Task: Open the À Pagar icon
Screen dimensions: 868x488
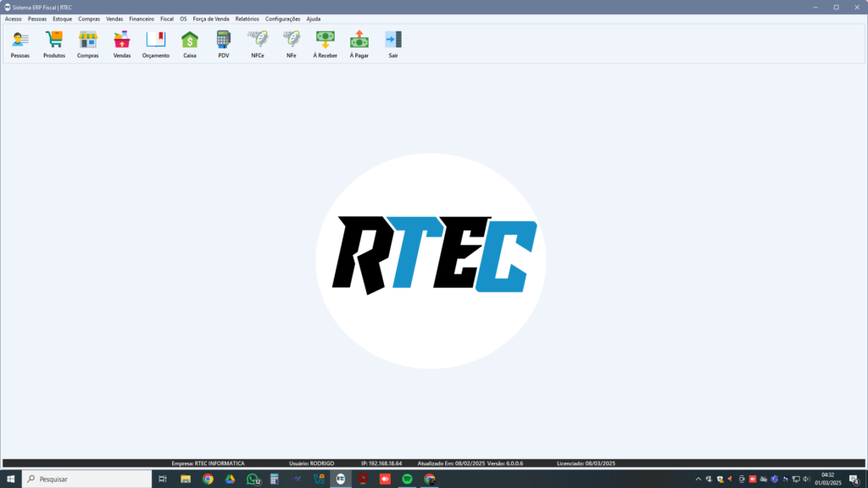Action: pyautogui.click(x=359, y=41)
